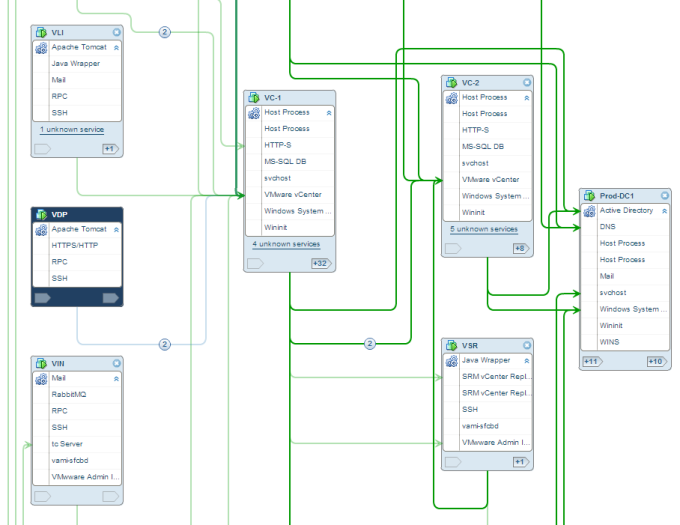Click the VLI virtual machine icon
The height and width of the screenshot is (525, 680).
pyautogui.click(x=41, y=33)
